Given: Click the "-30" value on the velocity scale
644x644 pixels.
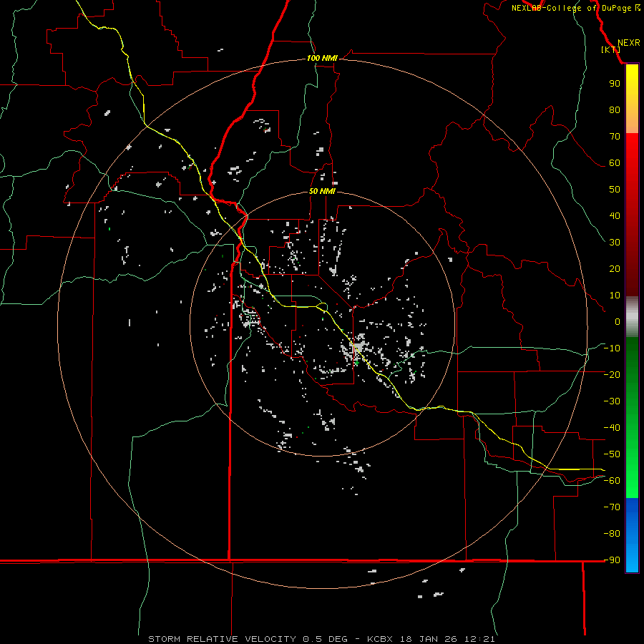Looking at the screenshot, I should [x=612, y=401].
